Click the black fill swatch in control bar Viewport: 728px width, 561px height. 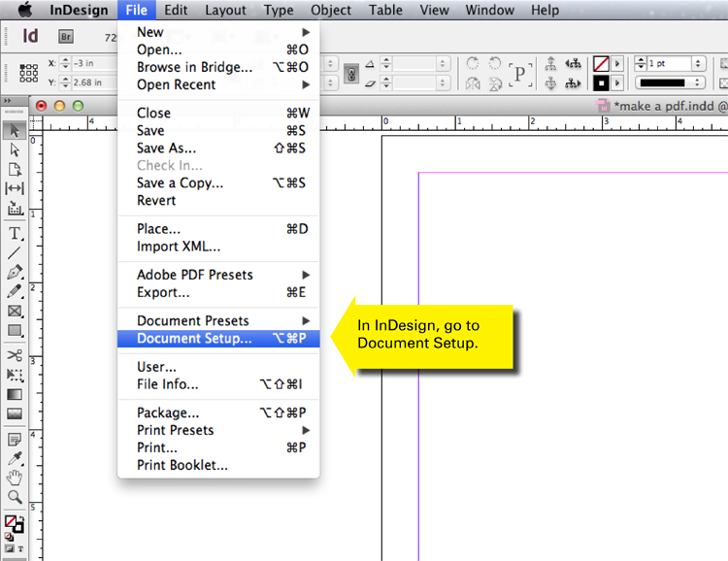click(x=601, y=83)
